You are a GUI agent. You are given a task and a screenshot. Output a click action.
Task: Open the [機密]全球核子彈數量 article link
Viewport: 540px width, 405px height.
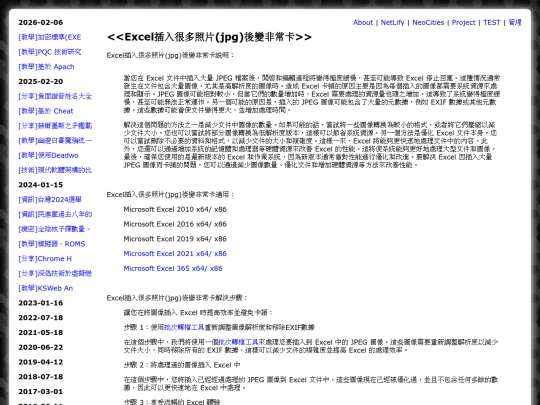pyautogui.click(x=54, y=229)
